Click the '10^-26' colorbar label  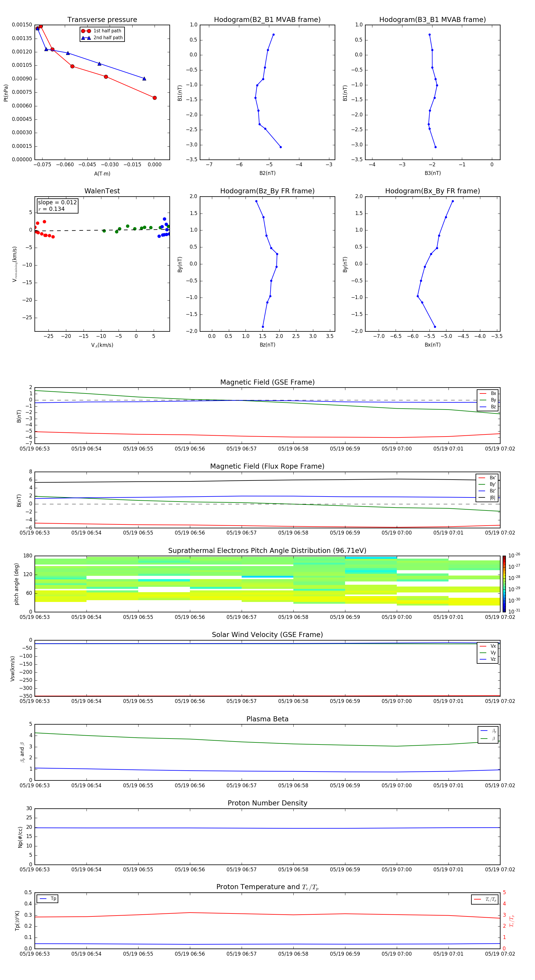click(x=514, y=555)
